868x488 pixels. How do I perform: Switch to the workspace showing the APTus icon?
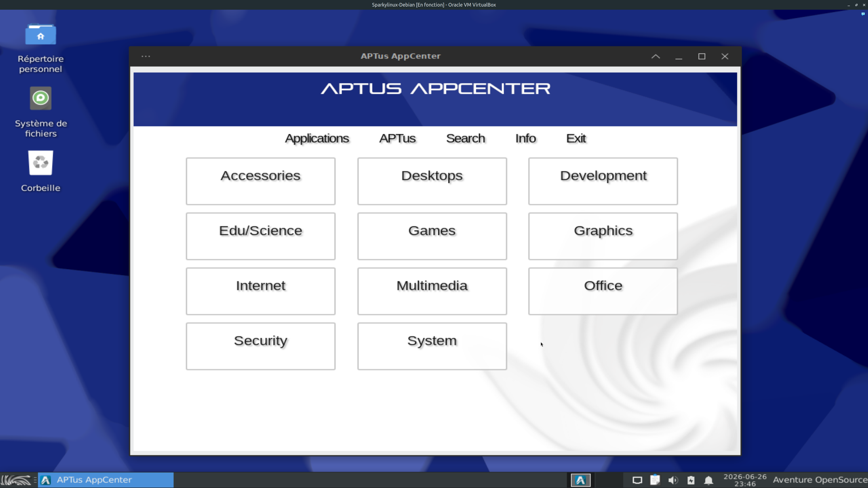580,480
